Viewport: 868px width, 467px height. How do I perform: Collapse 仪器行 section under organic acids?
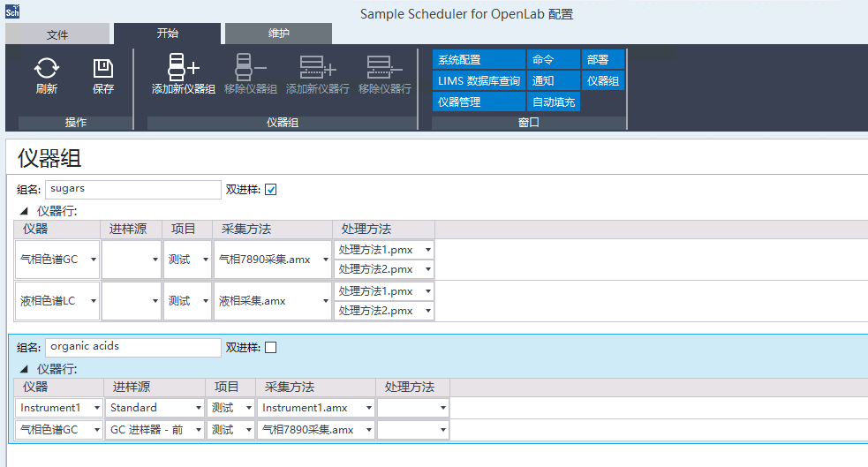coord(24,369)
